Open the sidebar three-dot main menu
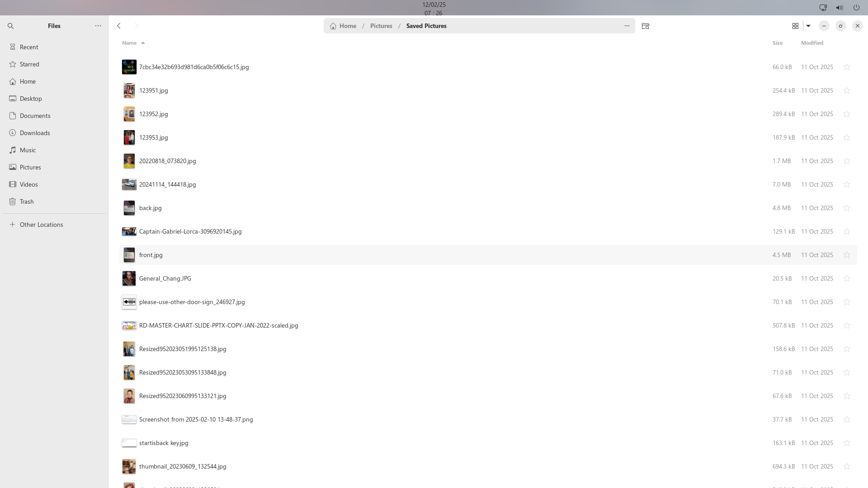Image resolution: width=868 pixels, height=488 pixels. [98, 26]
